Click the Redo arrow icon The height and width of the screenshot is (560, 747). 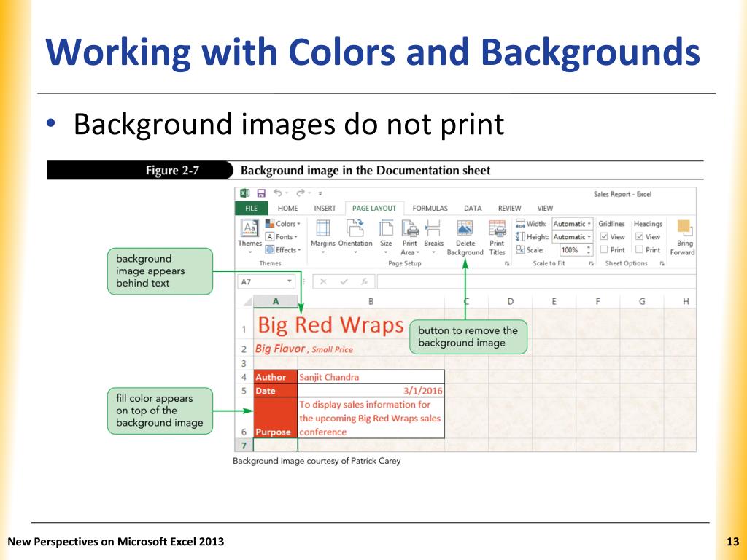(300, 192)
